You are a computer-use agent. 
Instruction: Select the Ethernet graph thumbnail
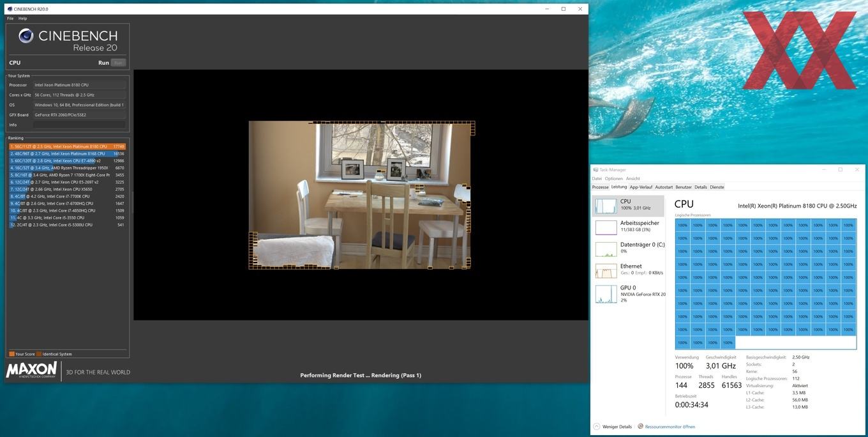click(606, 271)
